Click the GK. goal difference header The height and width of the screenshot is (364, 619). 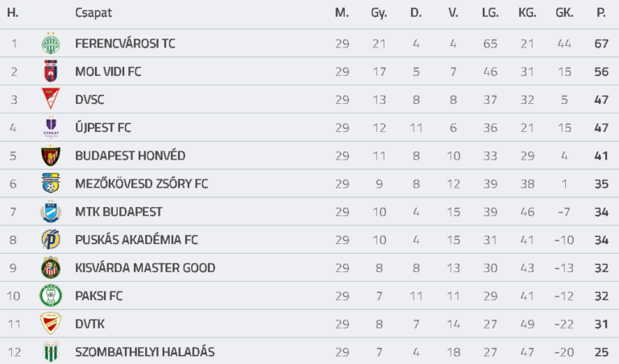coord(564,13)
